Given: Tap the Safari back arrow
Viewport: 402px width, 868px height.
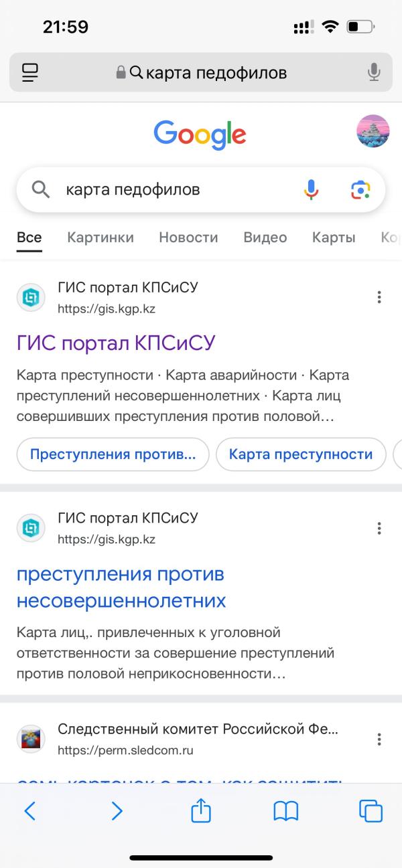Looking at the screenshot, I should (30, 811).
